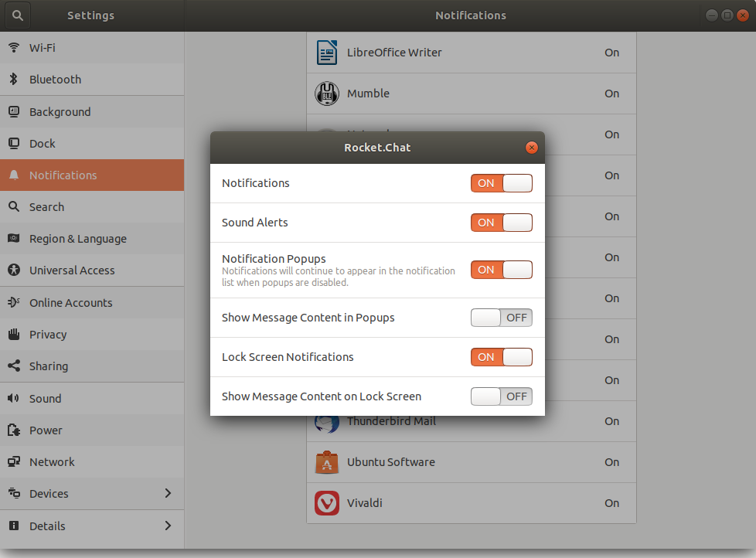The height and width of the screenshot is (558, 756).
Task: Click the Sound speaker icon
Action: coord(13,398)
